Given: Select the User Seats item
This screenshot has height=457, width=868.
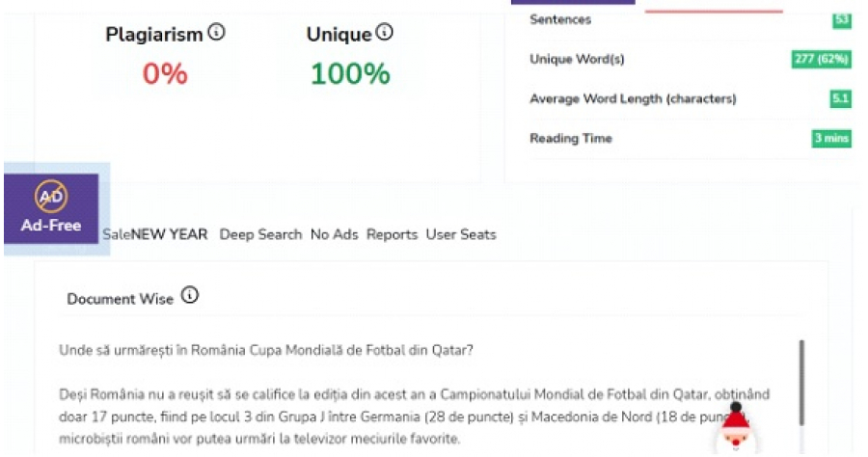Looking at the screenshot, I should tap(461, 234).
